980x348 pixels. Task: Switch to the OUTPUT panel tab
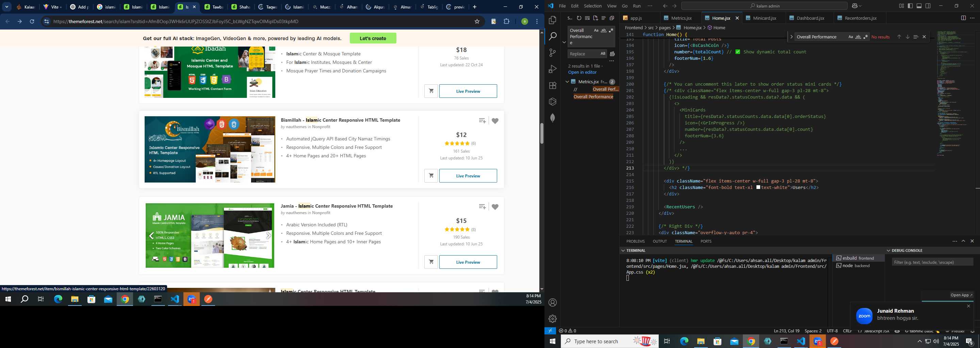coord(659,242)
